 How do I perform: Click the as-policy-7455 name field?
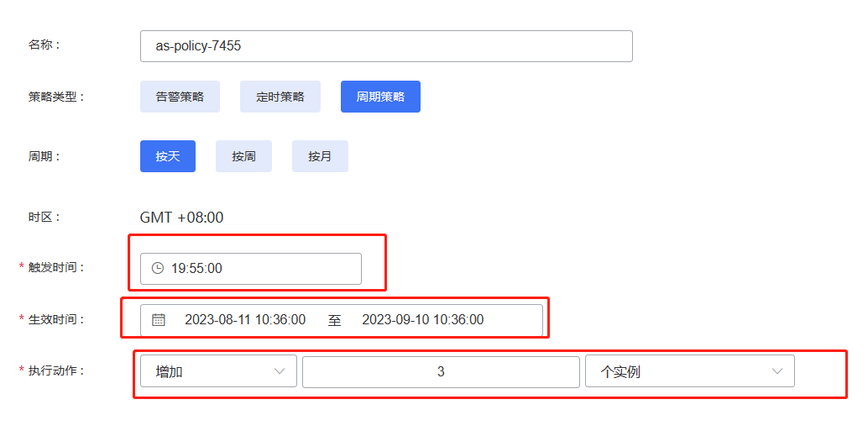pyautogui.click(x=386, y=46)
